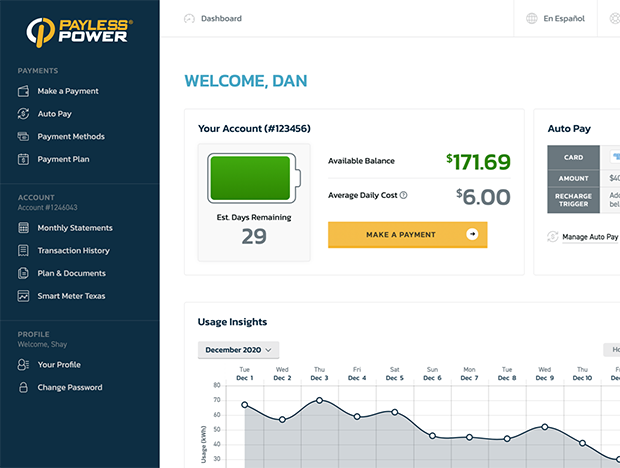Switch language via En Español link
Screen dimensions: 620x468
click(x=565, y=19)
